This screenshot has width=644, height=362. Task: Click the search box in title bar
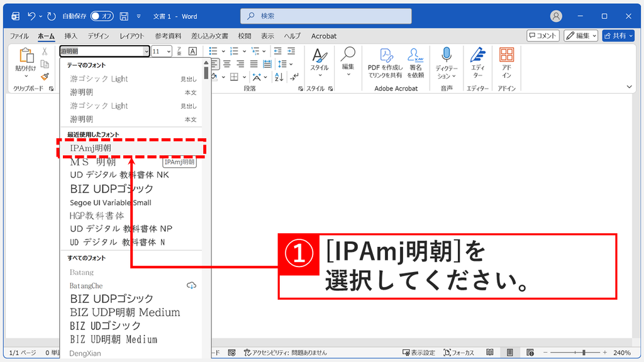click(326, 16)
